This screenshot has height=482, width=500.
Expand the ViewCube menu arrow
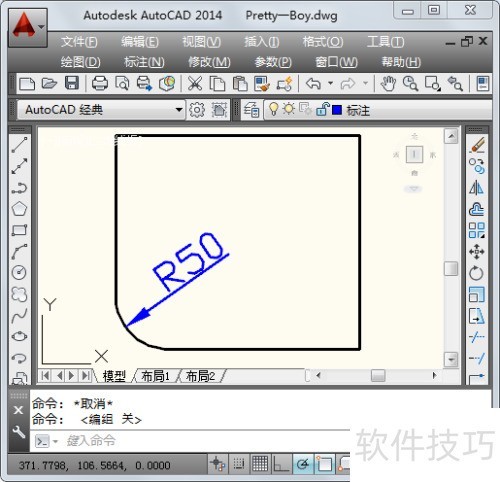point(414,189)
